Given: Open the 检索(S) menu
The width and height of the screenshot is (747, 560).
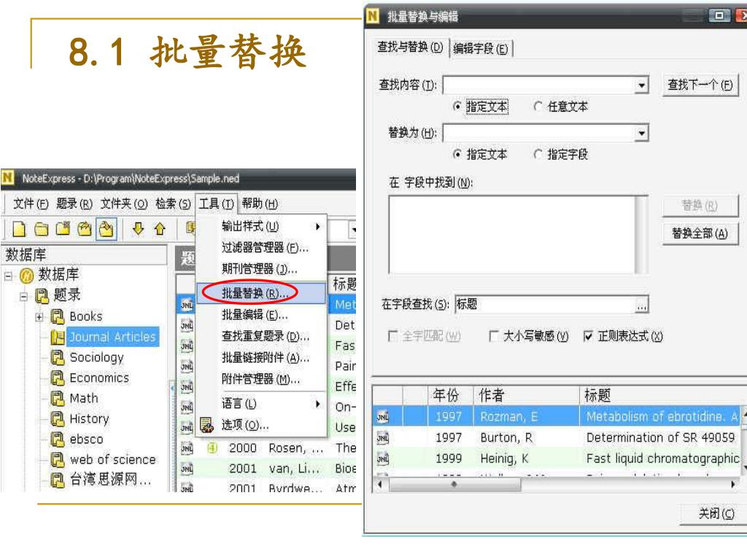Looking at the screenshot, I should click(x=173, y=204).
